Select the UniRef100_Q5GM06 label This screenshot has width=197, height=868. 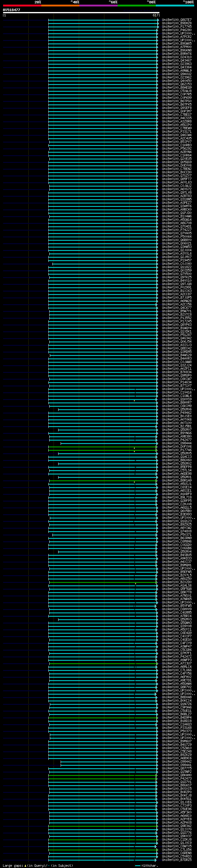point(176,410)
